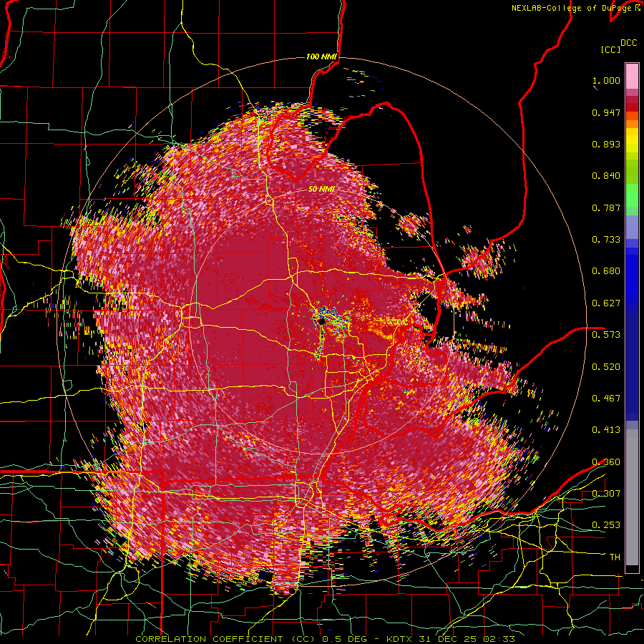
Task: Select the 0.680 legend value
Action: point(606,271)
